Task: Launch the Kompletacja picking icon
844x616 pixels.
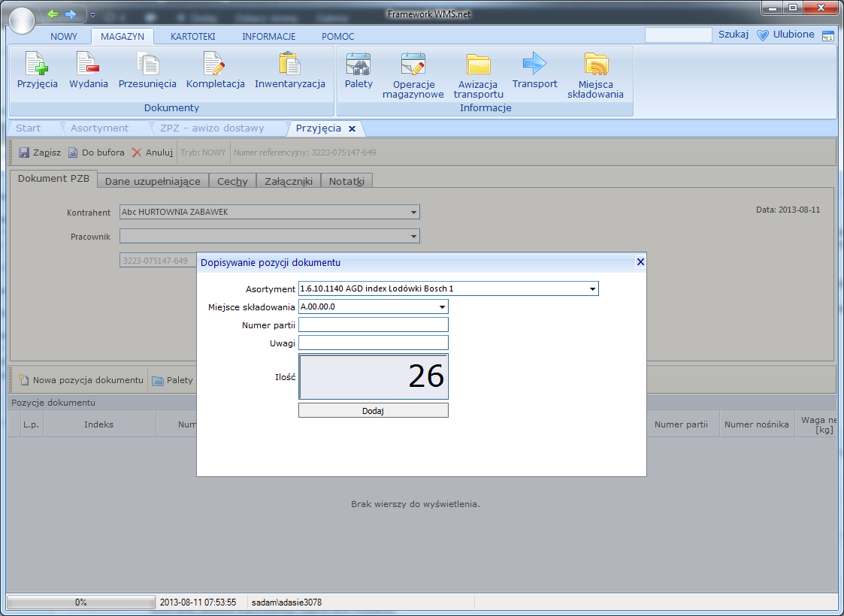Action: pyautogui.click(x=215, y=64)
